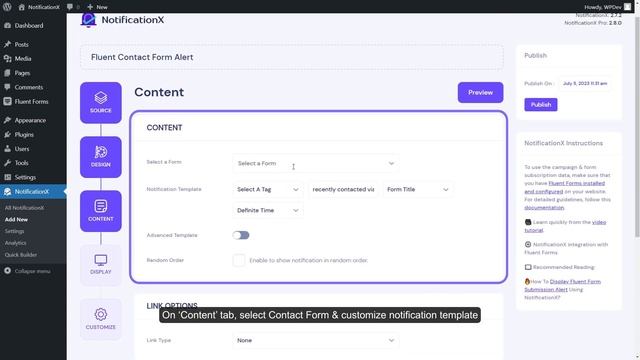640x360 pixels.
Task: Open the Link Type None dropdown
Action: pyautogui.click(x=316, y=340)
